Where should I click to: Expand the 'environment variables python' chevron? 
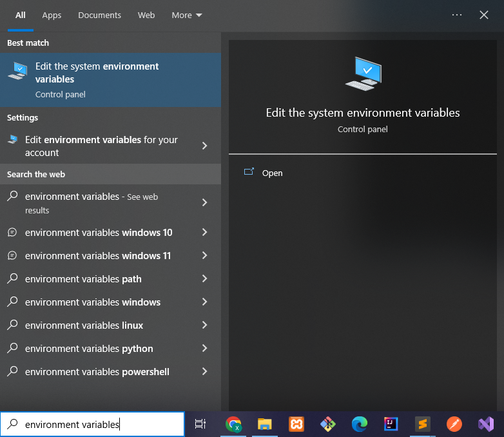tap(204, 348)
